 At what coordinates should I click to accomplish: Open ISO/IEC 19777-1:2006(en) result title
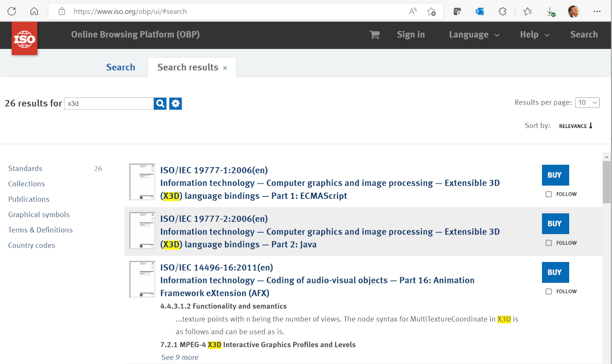click(214, 170)
